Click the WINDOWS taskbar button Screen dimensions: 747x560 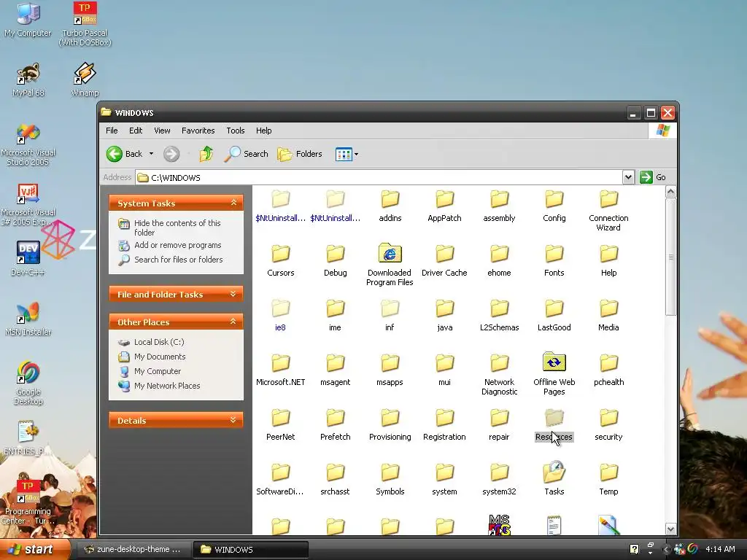point(251,550)
